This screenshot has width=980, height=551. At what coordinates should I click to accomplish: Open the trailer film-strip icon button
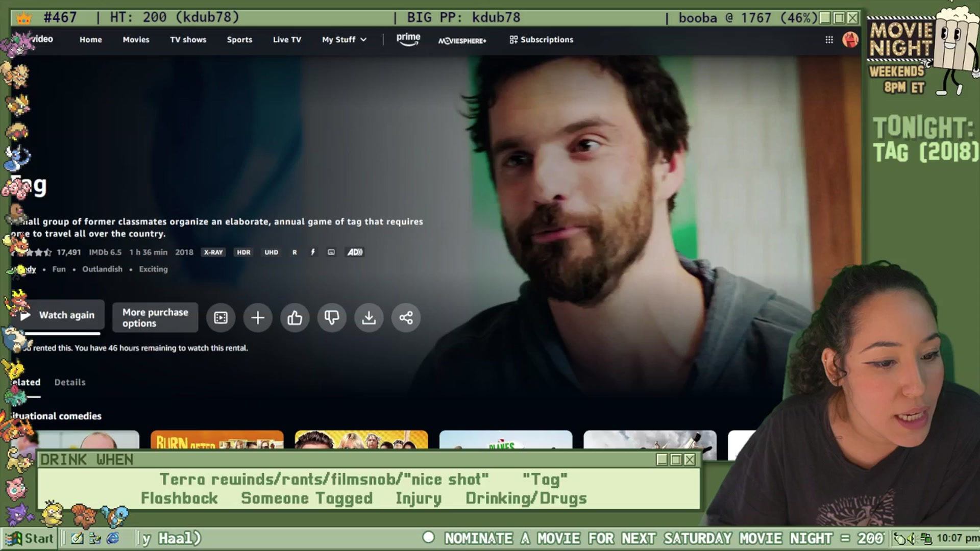220,318
